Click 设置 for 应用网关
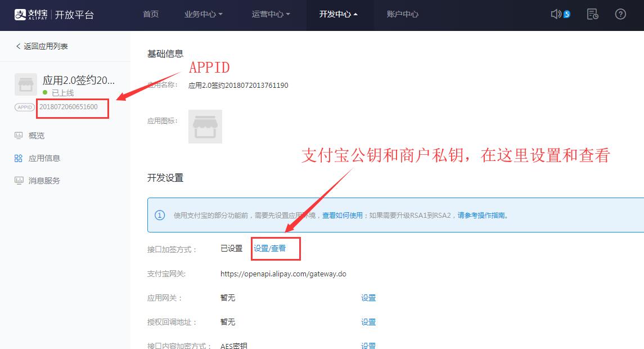 (368, 298)
